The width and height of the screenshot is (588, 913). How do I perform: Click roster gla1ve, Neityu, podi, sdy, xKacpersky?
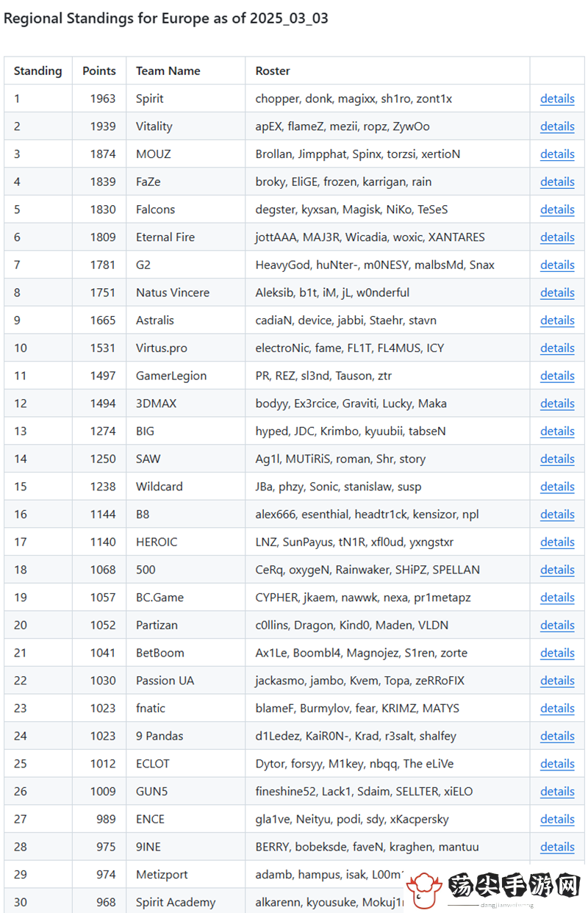coord(352,819)
